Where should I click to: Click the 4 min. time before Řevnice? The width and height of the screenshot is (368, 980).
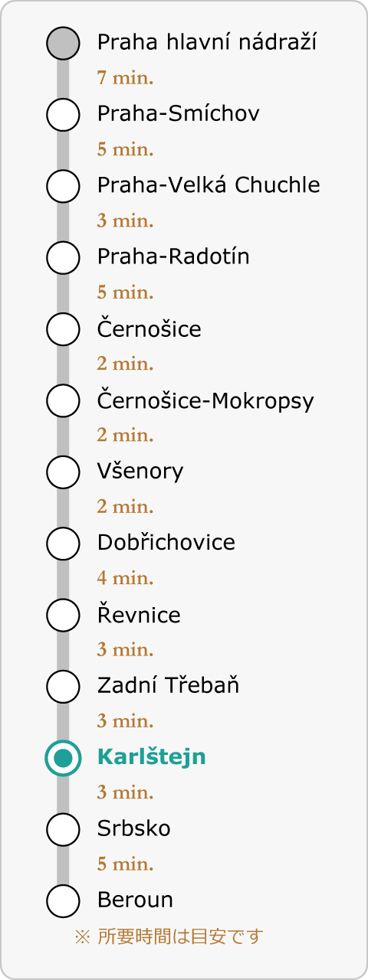[x=126, y=578]
